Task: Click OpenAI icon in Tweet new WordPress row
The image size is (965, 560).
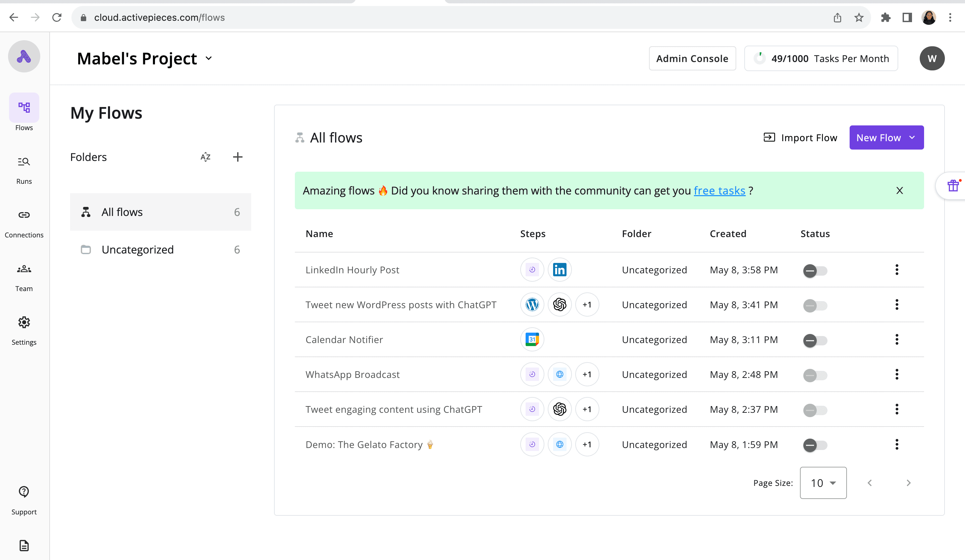Action: 559,304
